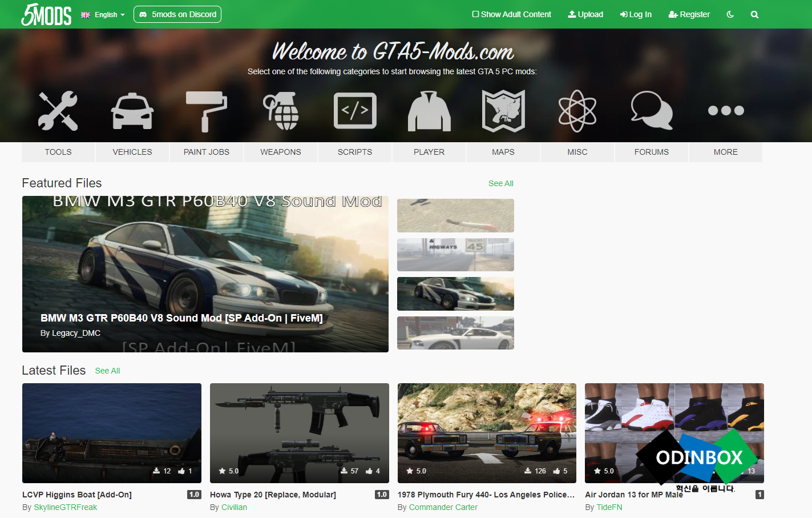
Task: Select the FORUMS category tab
Action: 652,152
